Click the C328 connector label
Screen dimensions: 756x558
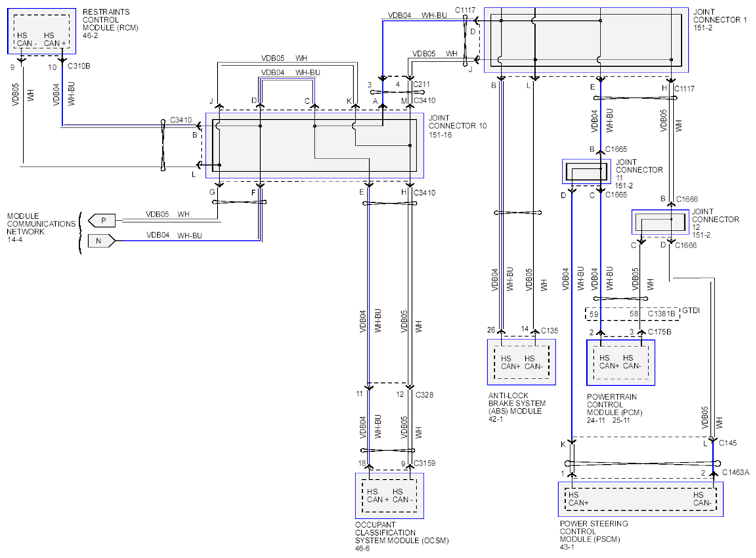pos(426,394)
